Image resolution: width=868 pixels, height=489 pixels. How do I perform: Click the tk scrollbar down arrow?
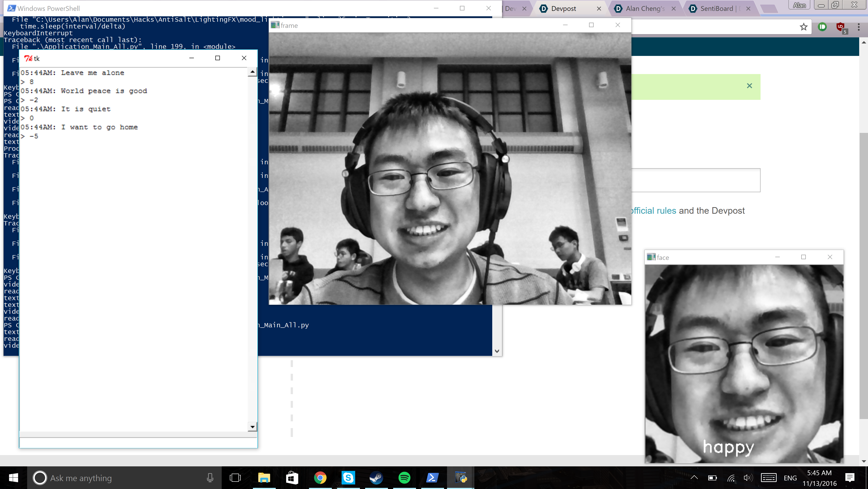[x=252, y=427]
